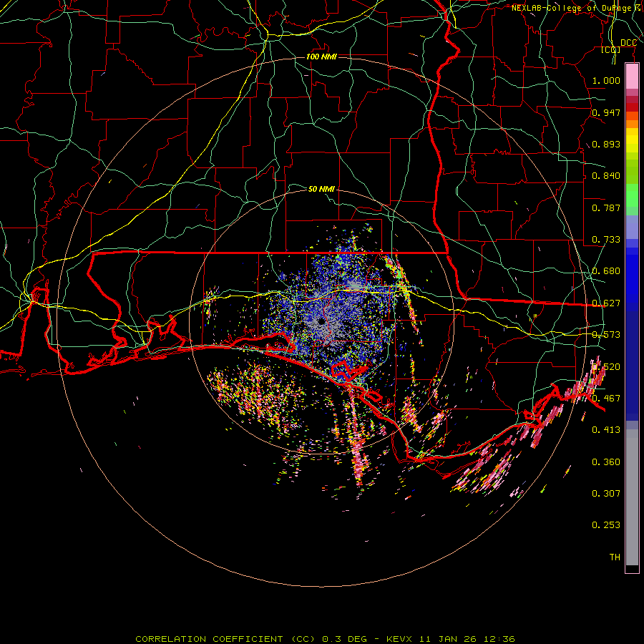This screenshot has height=644, width=644.
Task: Click the 100 NMI range ring label
Action: (321, 57)
